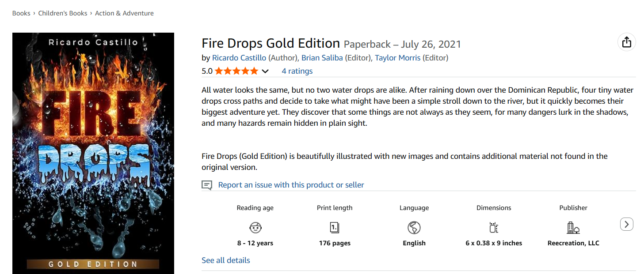Click the report issue speech bubble icon
The width and height of the screenshot is (644, 274).
click(x=207, y=185)
